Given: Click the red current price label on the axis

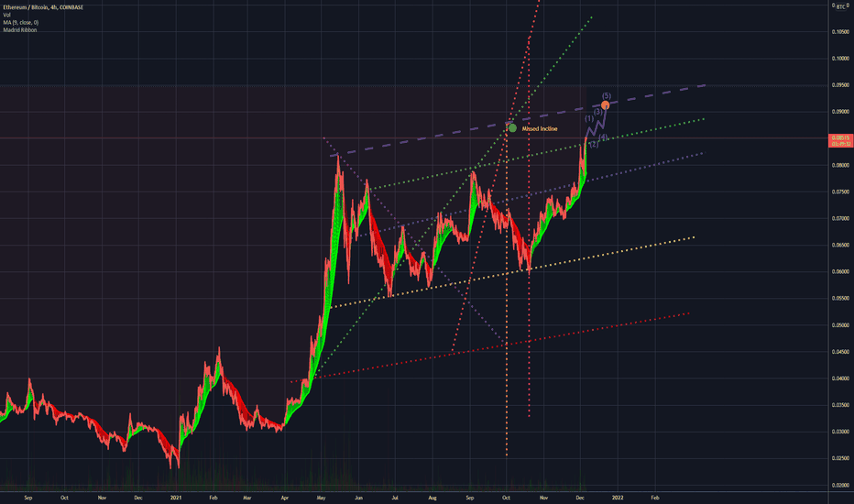Looking at the screenshot, I should coord(839,140).
